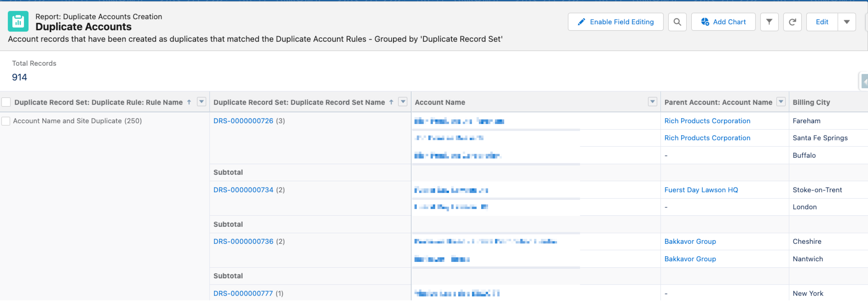Viewport: 868px width, 301px height.
Task: Click the Subtotal row under DRS-0000000726
Action: click(x=228, y=173)
